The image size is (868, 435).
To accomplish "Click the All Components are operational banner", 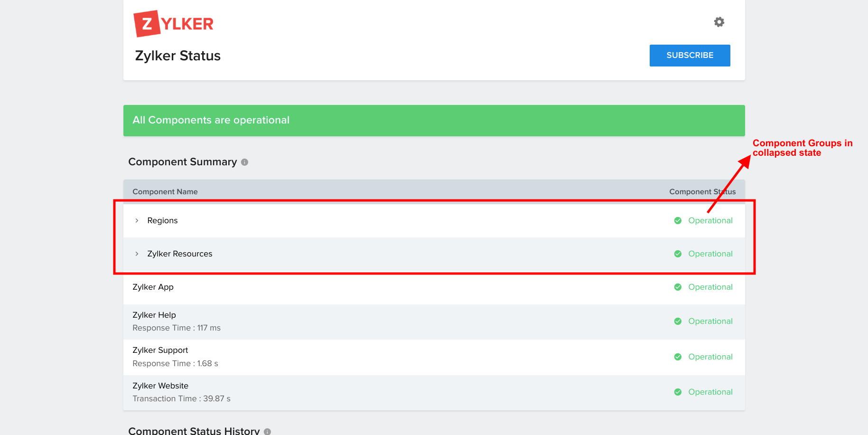I will click(x=434, y=121).
